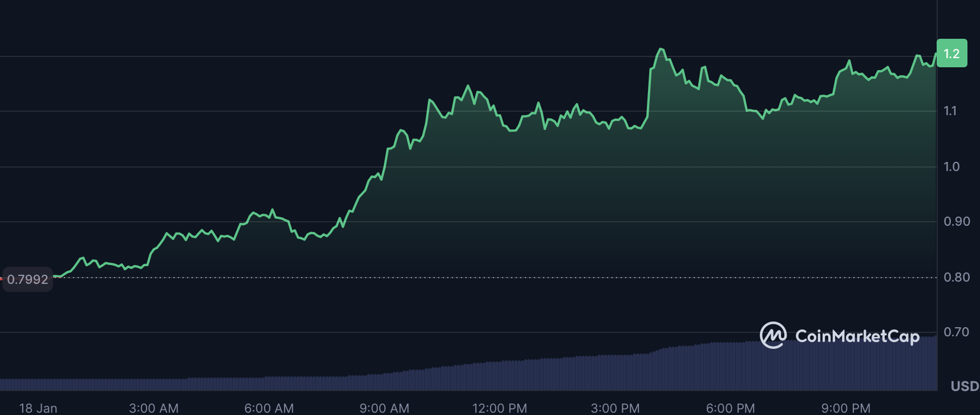Viewport: 980px width, 415px height.
Task: Click the USD currency label
Action: coord(965,386)
